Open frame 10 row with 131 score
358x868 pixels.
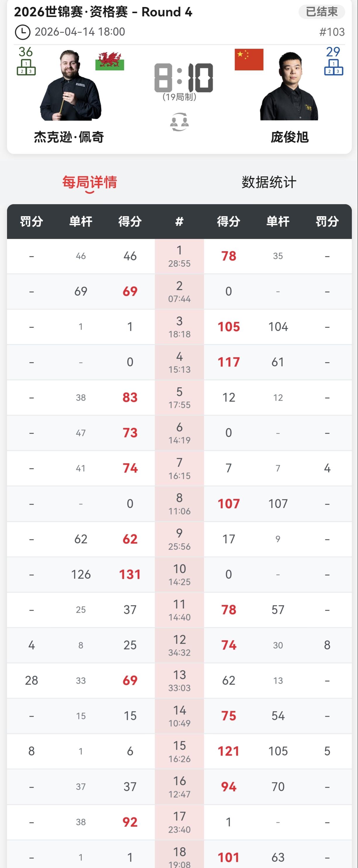point(179,574)
